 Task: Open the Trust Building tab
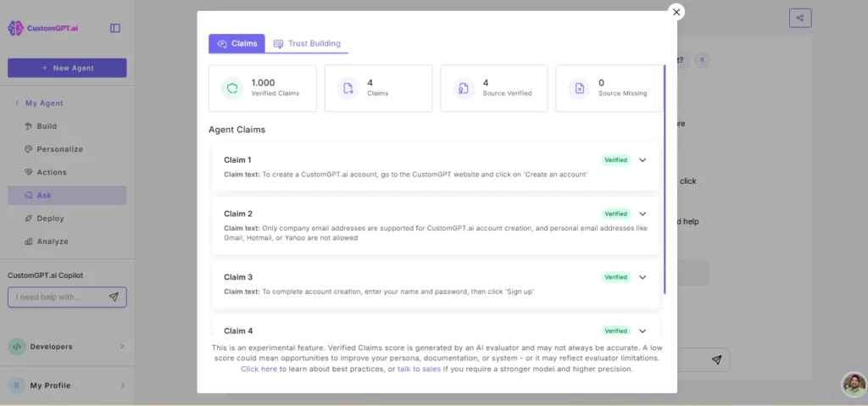point(307,43)
